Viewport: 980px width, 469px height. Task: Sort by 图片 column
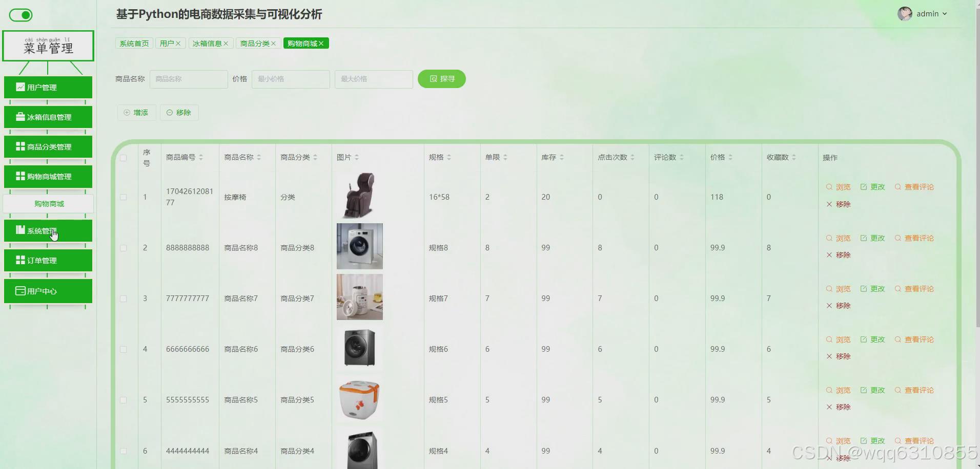(x=357, y=157)
